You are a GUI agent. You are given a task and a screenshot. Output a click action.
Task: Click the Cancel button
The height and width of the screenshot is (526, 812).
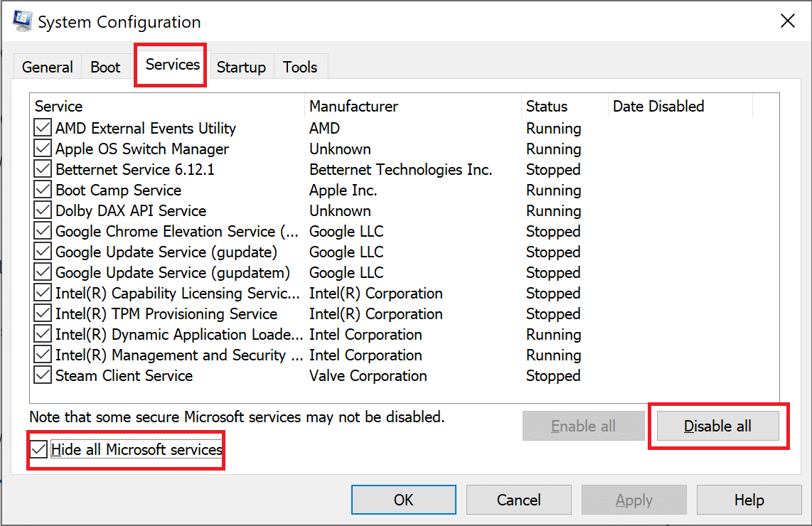pos(518,500)
